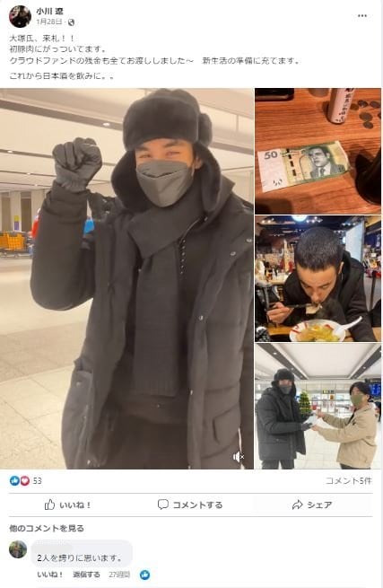Open the three-dot post options menu
Viewport: 383px width, 588px height.
click(362, 16)
